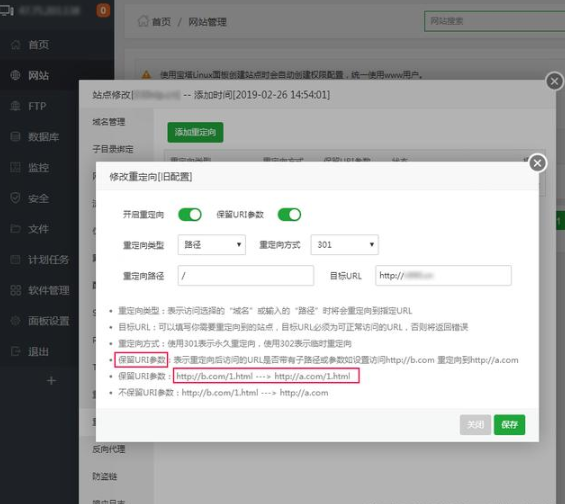Click the 保存 button
Screen dimensions: 565x504
point(510,425)
